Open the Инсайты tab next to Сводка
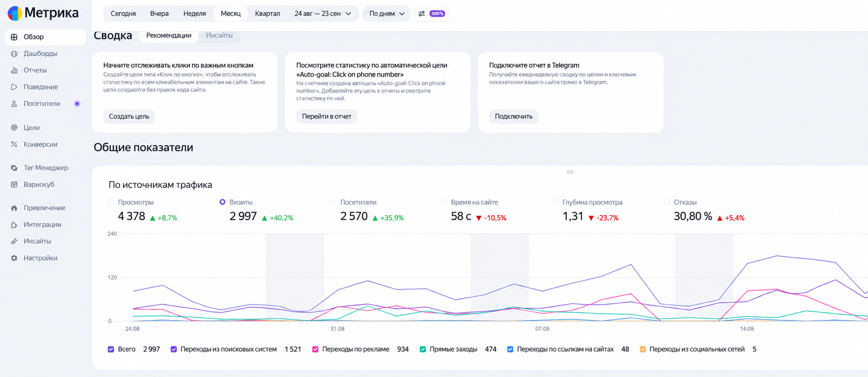868x377 pixels. pos(219,36)
